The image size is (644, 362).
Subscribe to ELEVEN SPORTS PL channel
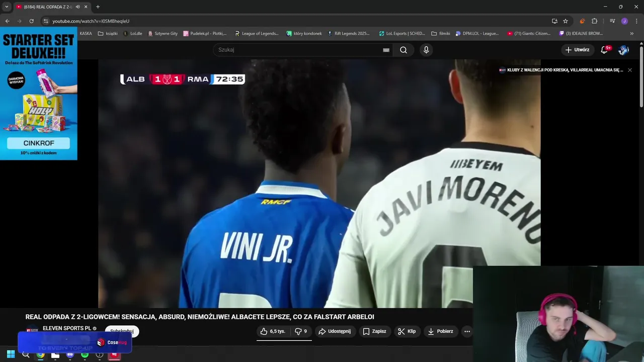[122, 331]
